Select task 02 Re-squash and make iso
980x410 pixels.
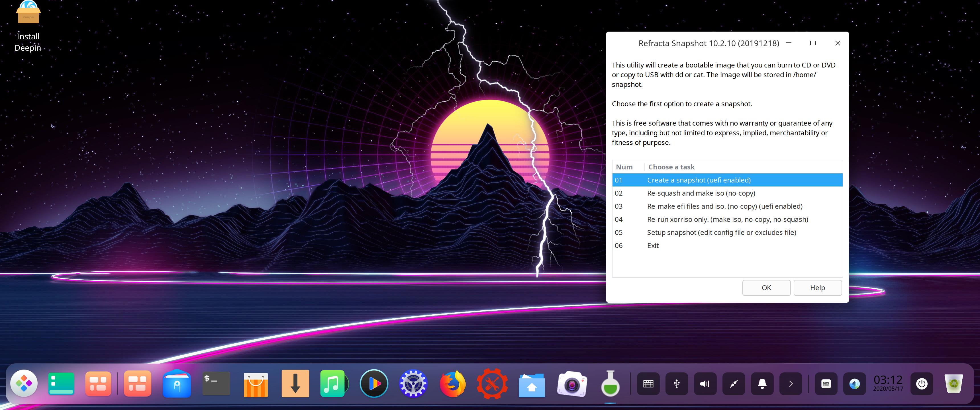point(727,193)
